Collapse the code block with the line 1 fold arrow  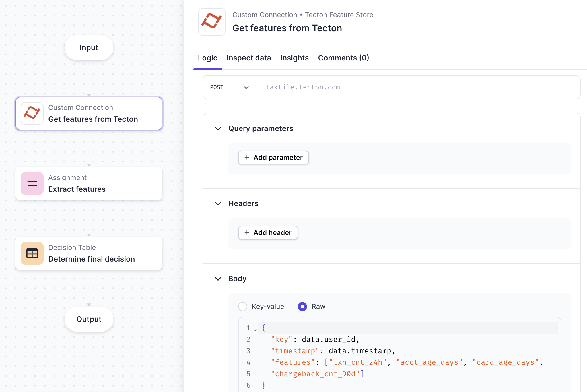pos(255,329)
